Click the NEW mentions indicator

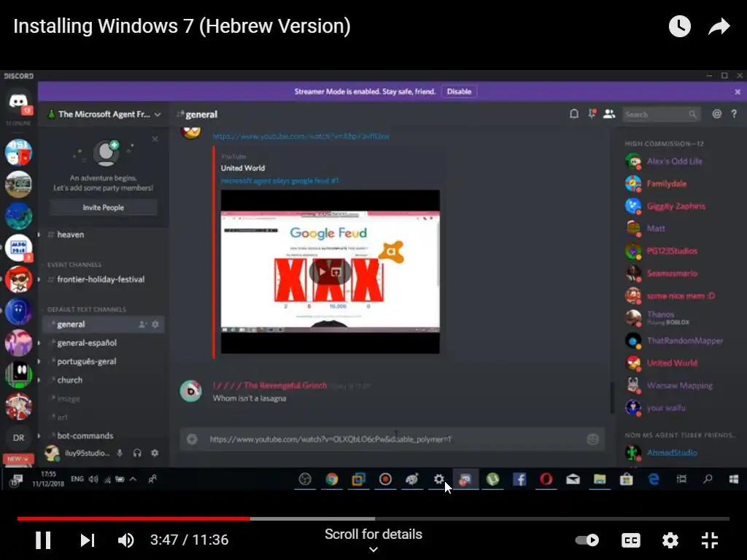[18, 459]
